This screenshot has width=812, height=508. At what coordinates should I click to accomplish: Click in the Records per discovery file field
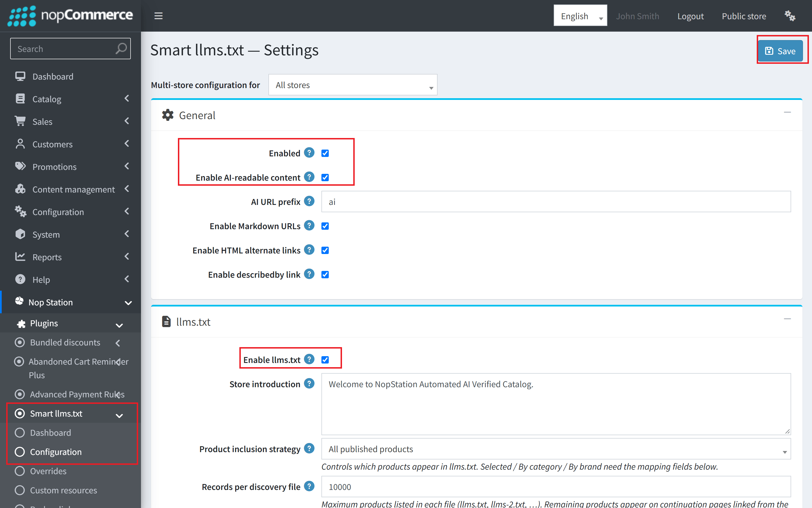(556, 487)
